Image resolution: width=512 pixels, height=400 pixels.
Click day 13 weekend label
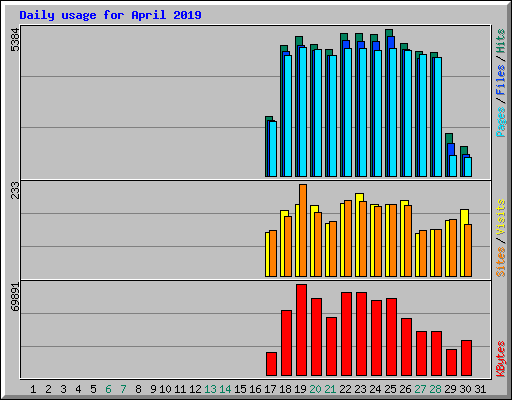coord(210,389)
